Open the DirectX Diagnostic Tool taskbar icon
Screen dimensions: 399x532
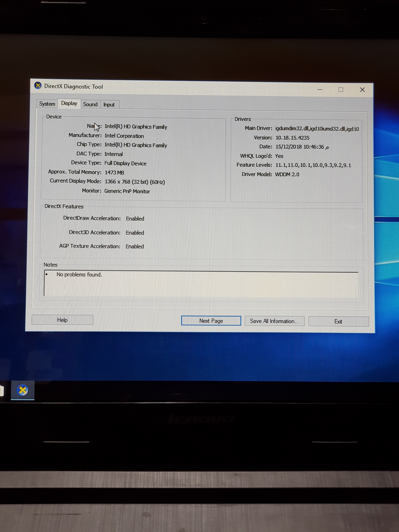point(22,390)
